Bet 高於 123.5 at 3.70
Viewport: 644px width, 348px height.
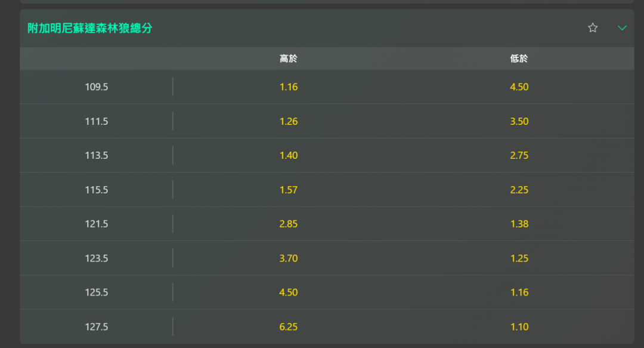click(x=289, y=258)
